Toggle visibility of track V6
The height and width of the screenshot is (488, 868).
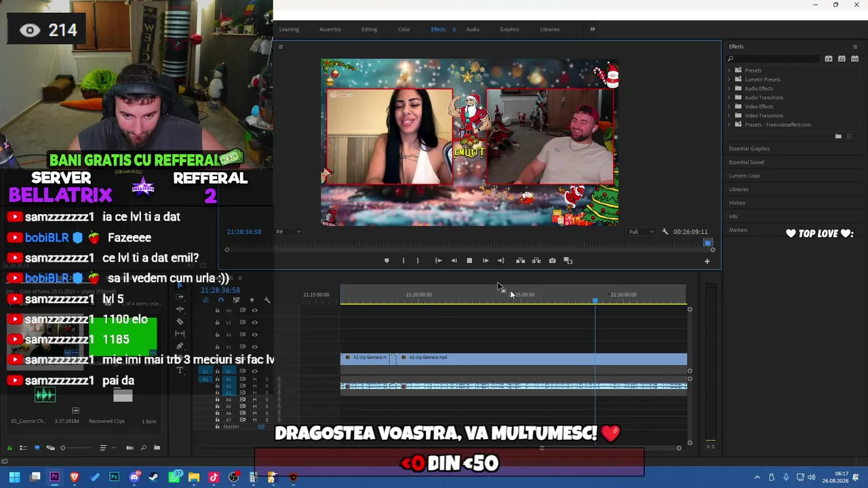254,310
